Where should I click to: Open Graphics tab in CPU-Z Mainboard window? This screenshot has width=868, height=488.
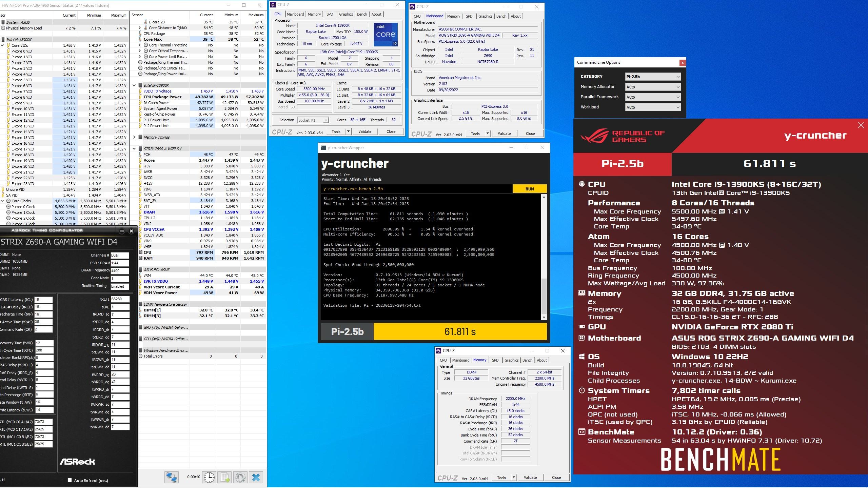tap(485, 16)
